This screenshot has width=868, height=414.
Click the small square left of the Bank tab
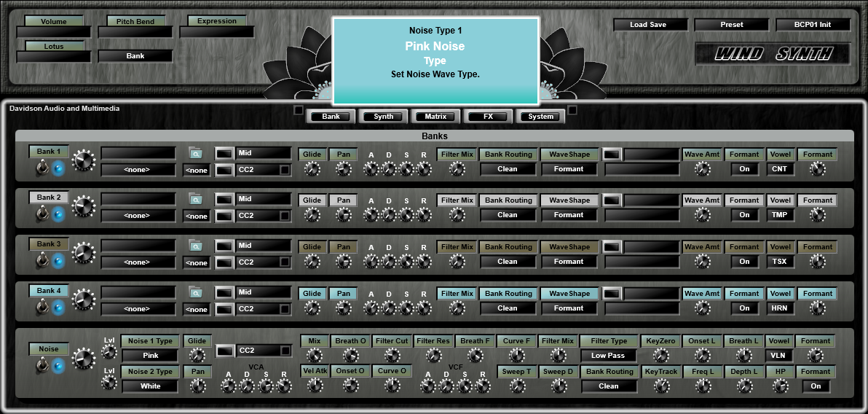[298, 111]
